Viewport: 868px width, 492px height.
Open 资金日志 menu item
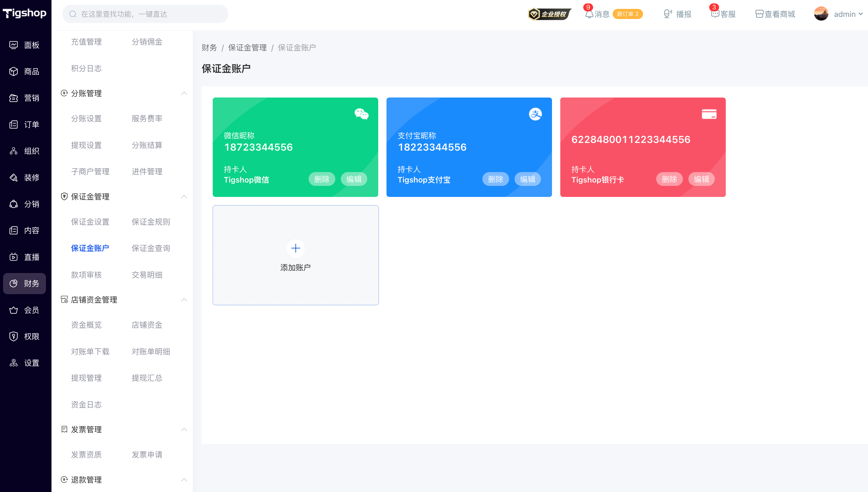(86, 405)
